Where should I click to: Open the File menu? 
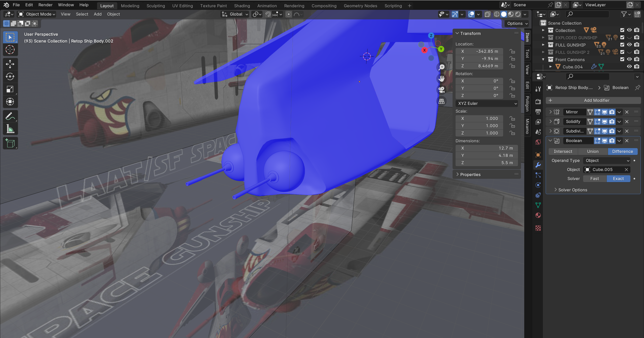point(16,5)
